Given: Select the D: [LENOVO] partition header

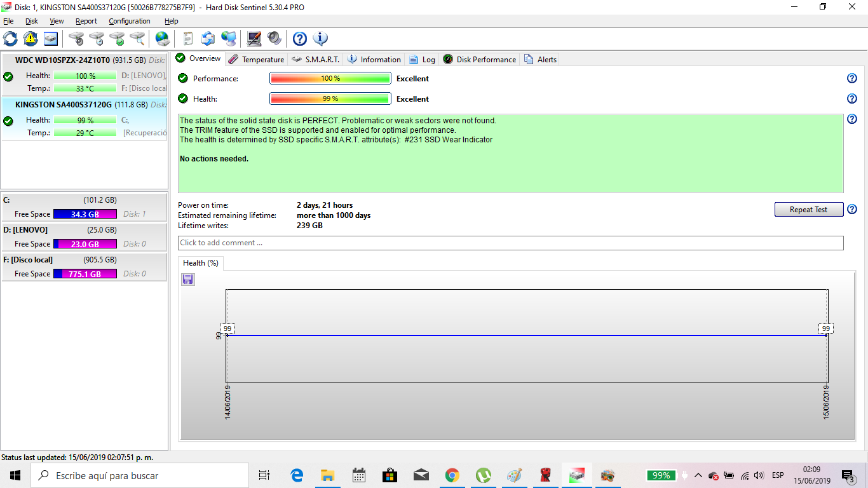Looking at the screenshot, I should point(85,230).
